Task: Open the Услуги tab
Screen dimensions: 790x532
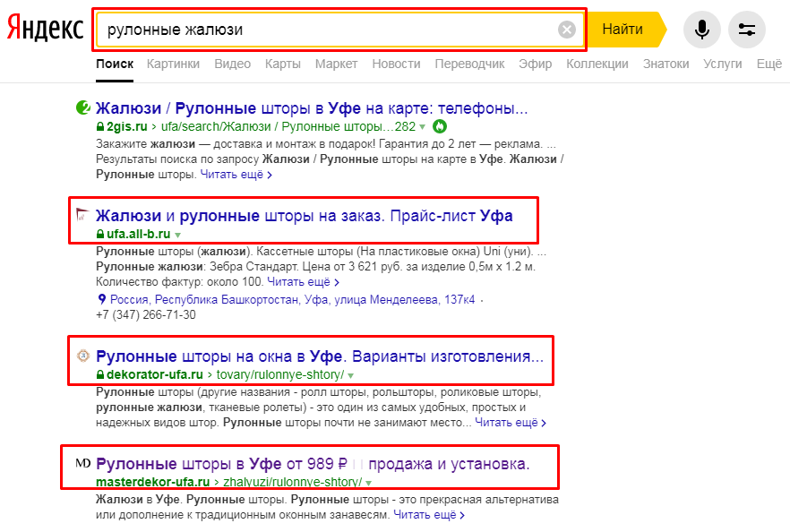Action: [723, 64]
